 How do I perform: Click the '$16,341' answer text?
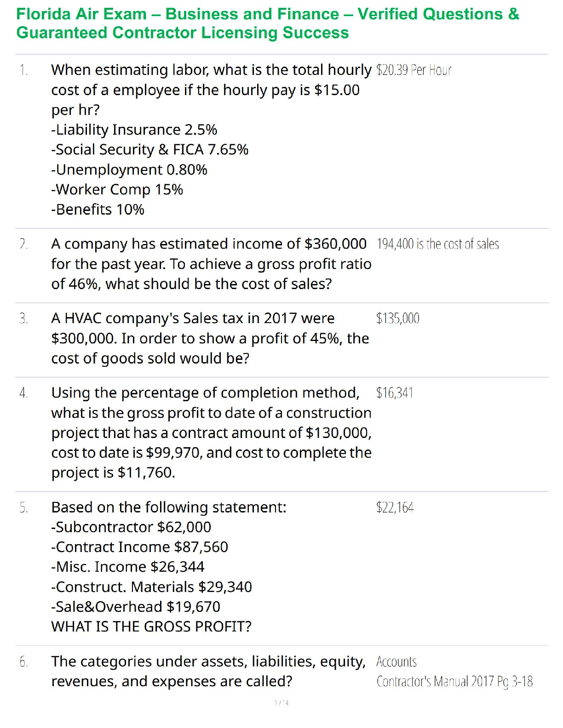394,393
